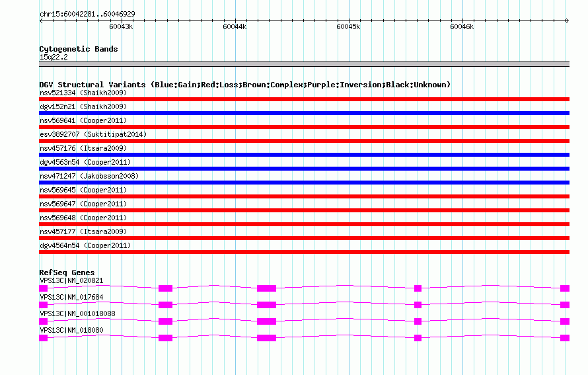Select the red esv3892707 loss bar

(x=304, y=141)
